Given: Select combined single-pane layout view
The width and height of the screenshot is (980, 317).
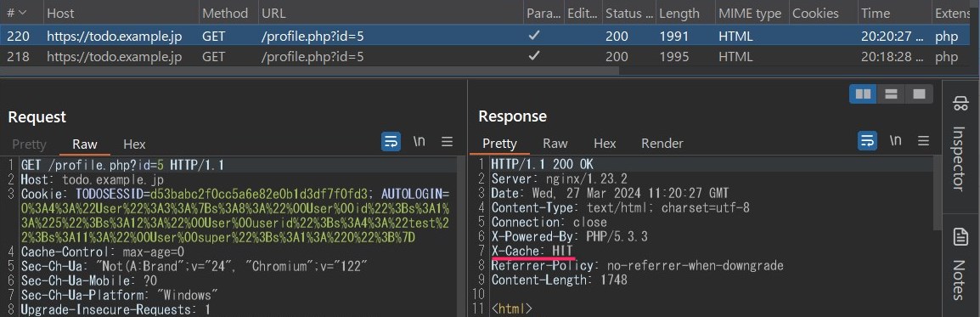Looking at the screenshot, I should coord(919,94).
